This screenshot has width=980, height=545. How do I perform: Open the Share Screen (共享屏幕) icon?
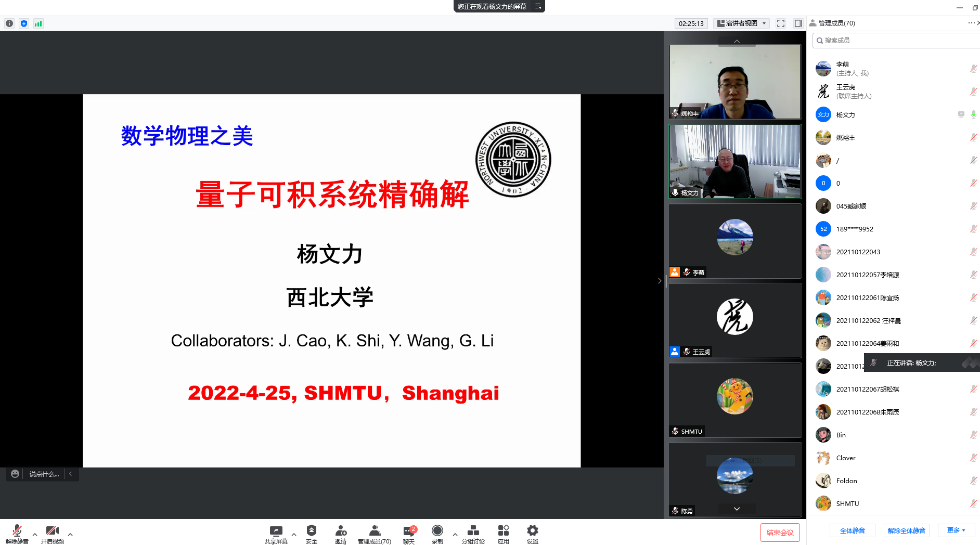coord(276,531)
